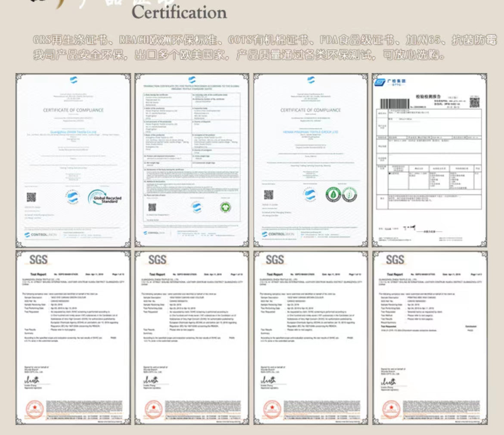Click the QR code on the Chinese inspection report
Image resolution: width=504 pixels, height=435 pixels.
pos(474,103)
